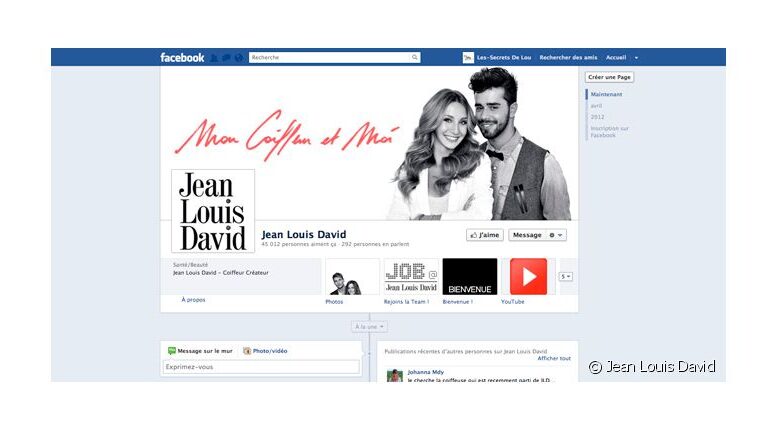Open the YouTube play icon tile
775x430 pixels.
[528, 277]
